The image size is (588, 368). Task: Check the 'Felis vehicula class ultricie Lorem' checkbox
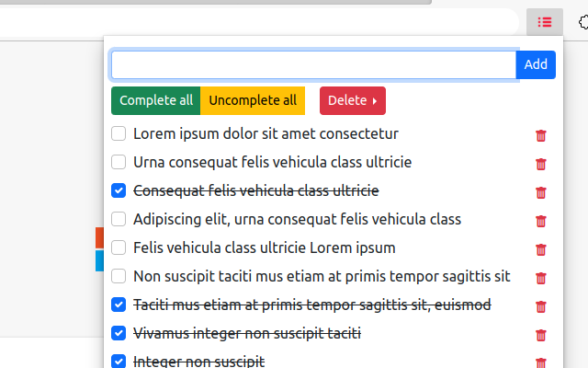point(119,248)
